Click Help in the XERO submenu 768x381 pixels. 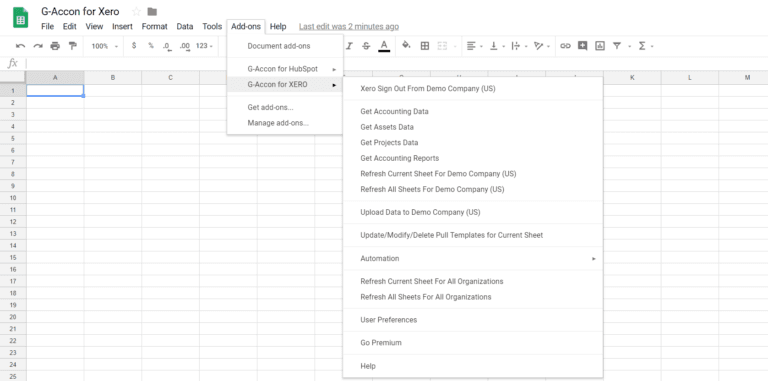point(473,366)
